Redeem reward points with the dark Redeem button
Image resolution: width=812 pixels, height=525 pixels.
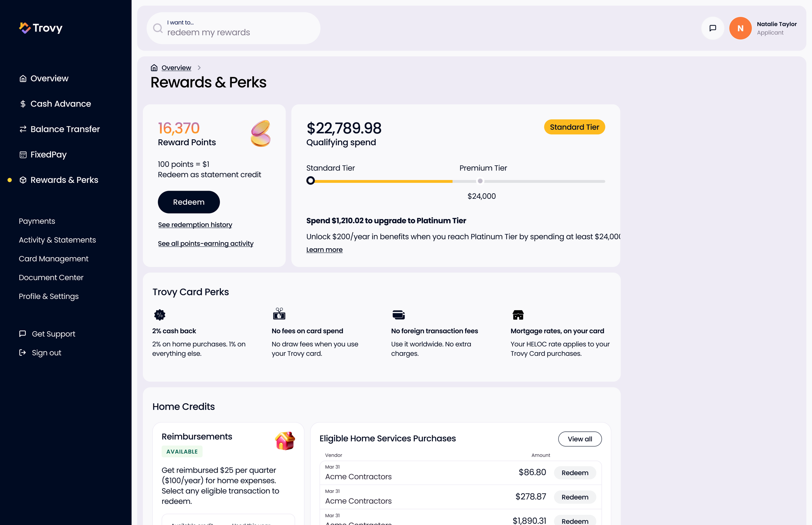click(189, 202)
